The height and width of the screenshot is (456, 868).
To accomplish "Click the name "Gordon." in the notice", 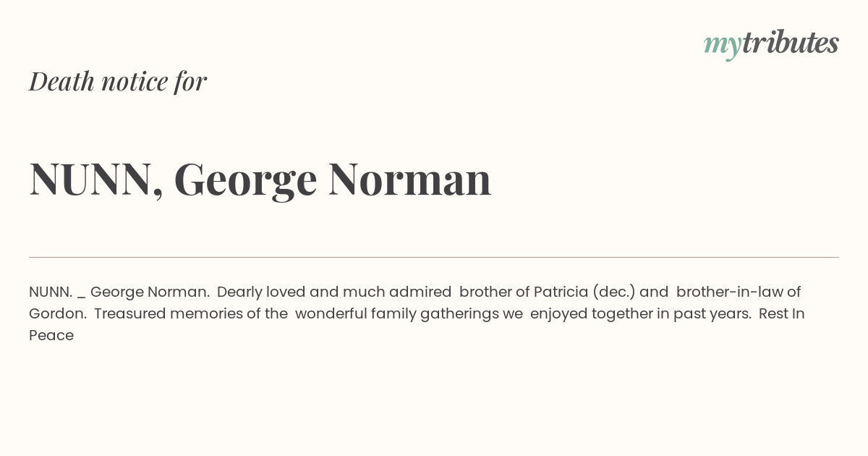I will click(x=58, y=313).
